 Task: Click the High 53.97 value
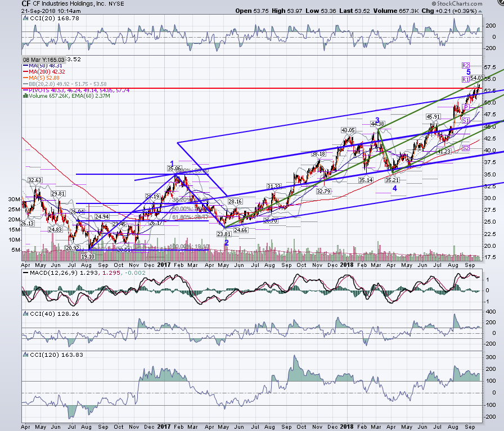(287, 11)
